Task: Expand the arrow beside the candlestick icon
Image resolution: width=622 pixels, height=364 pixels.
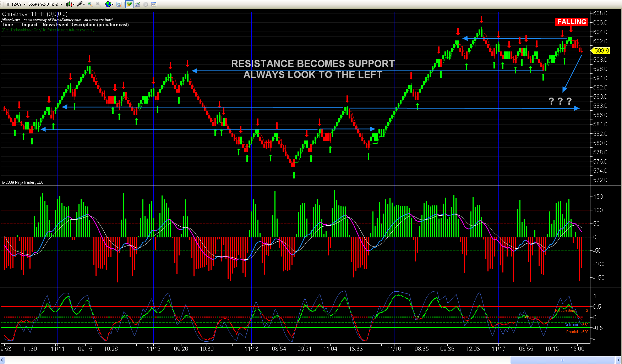Action: [73, 4]
